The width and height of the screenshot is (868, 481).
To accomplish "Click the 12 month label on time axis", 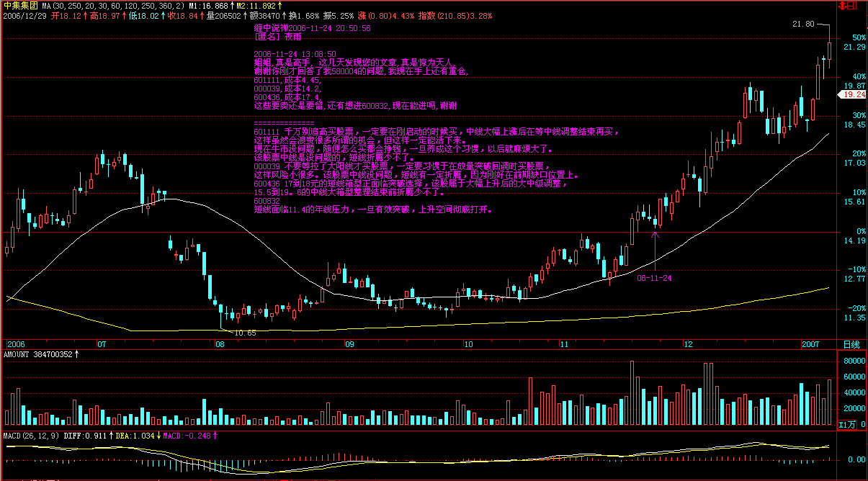I will pos(688,345).
